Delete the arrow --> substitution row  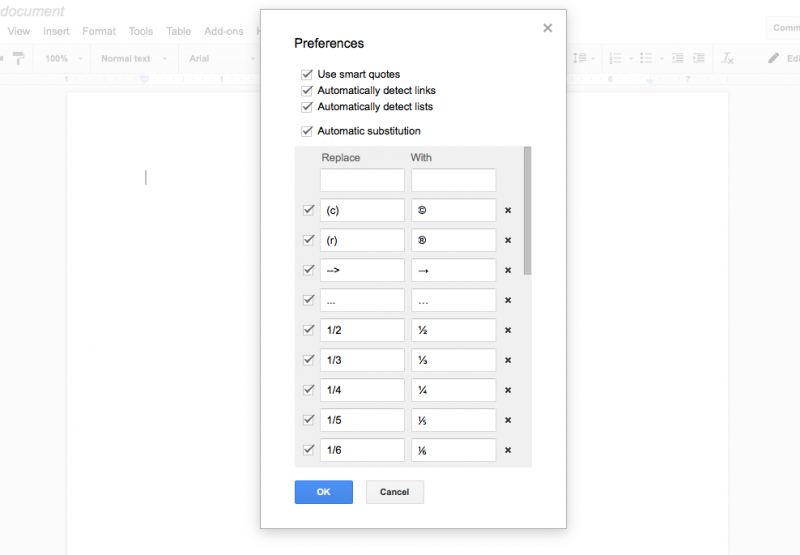pos(508,270)
